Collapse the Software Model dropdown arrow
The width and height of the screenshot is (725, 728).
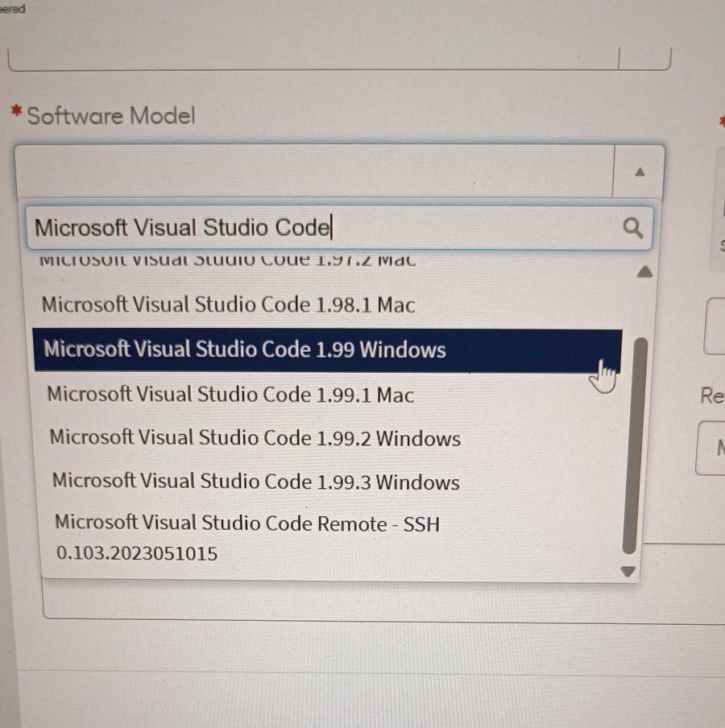[x=640, y=172]
